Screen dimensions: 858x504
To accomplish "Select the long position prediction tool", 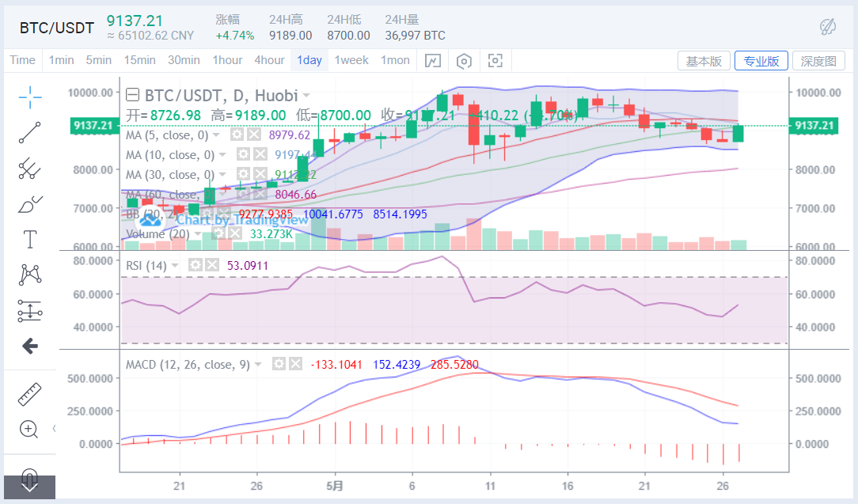I will click(x=30, y=311).
